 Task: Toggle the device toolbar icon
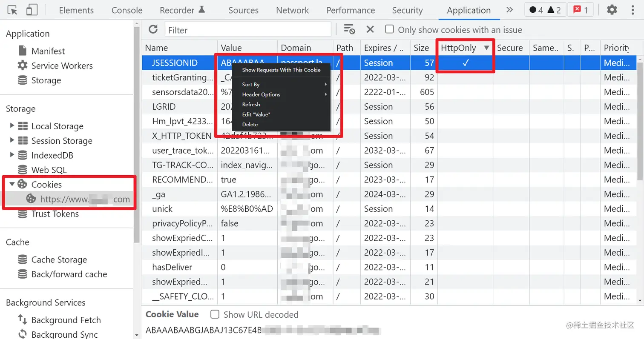tap(32, 10)
